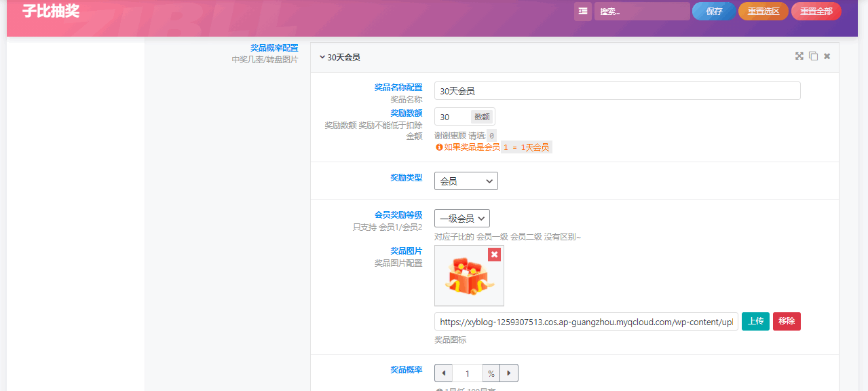The height and width of the screenshot is (391, 868).
Task: Open the 奖励类型 dropdown showing 会员
Action: point(466,181)
